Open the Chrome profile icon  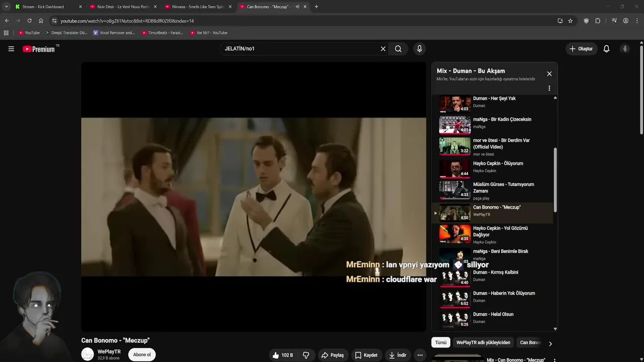[625, 21]
